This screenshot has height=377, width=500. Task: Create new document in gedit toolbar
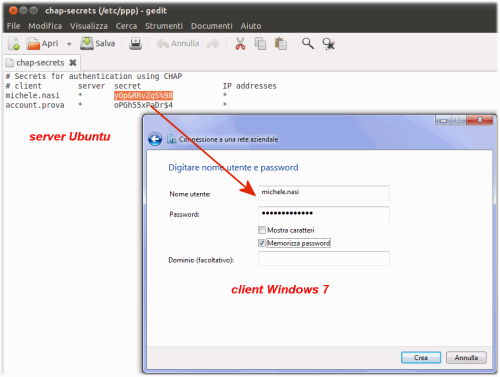[x=14, y=44]
